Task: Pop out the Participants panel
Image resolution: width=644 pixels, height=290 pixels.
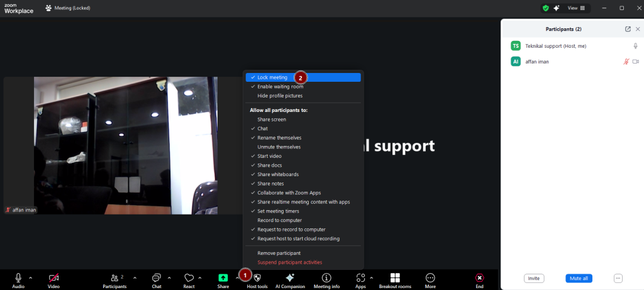Action: point(628,29)
